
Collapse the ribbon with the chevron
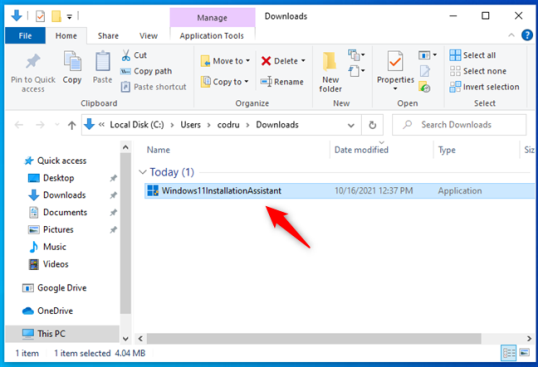pyautogui.click(x=511, y=35)
